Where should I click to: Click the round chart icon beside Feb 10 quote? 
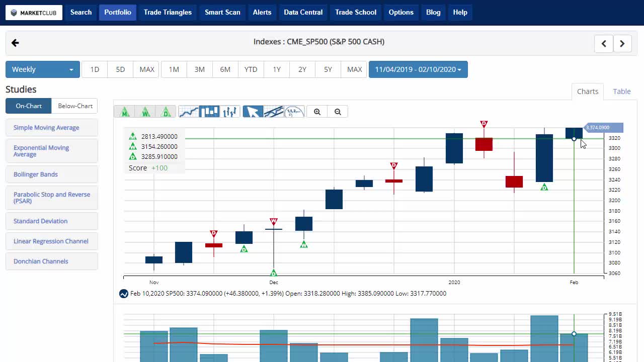[x=124, y=294]
